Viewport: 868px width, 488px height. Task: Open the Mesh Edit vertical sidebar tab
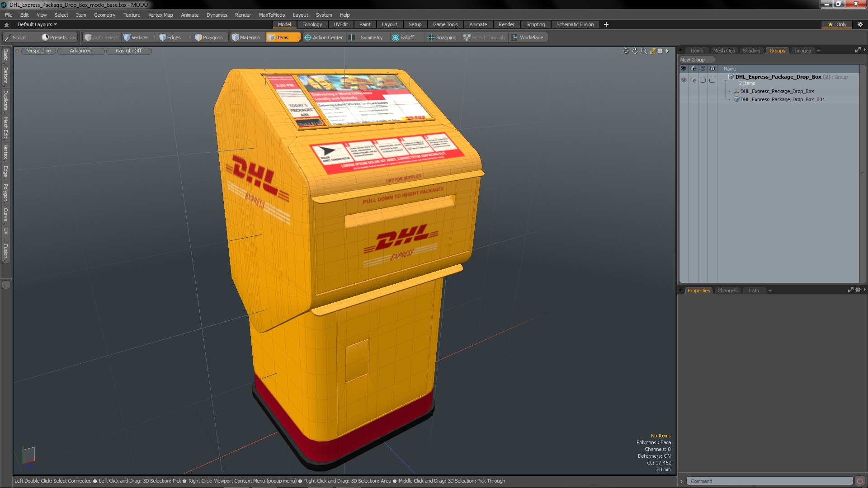coord(5,128)
